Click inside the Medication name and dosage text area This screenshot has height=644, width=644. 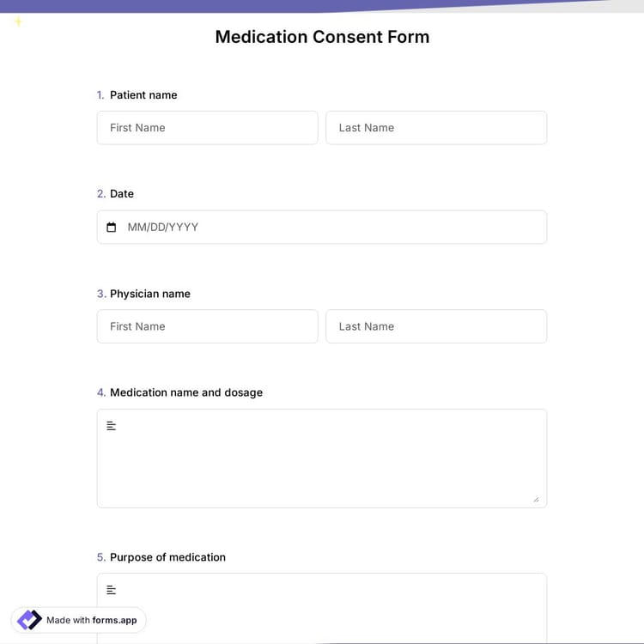tap(322, 459)
